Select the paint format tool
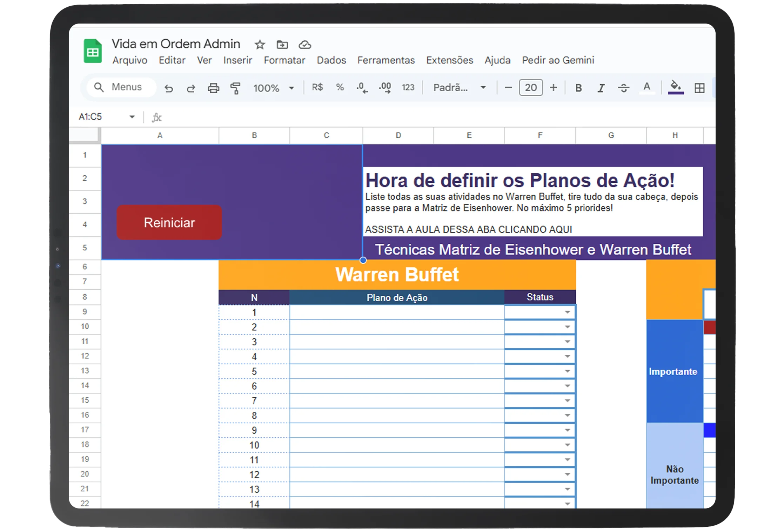Screen dimensions: 784x532 tap(235, 88)
